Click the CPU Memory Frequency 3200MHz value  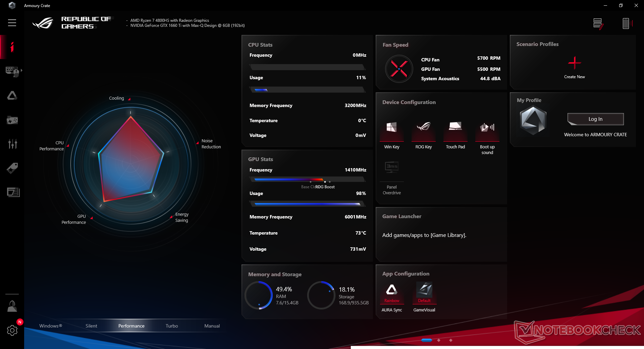356,105
